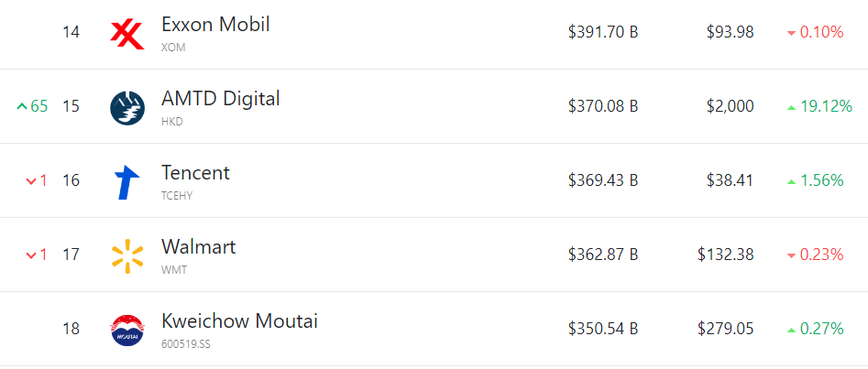Click the Tencent blue logo icon
Viewport: 868px width, 369px height.
pyautogui.click(x=127, y=182)
